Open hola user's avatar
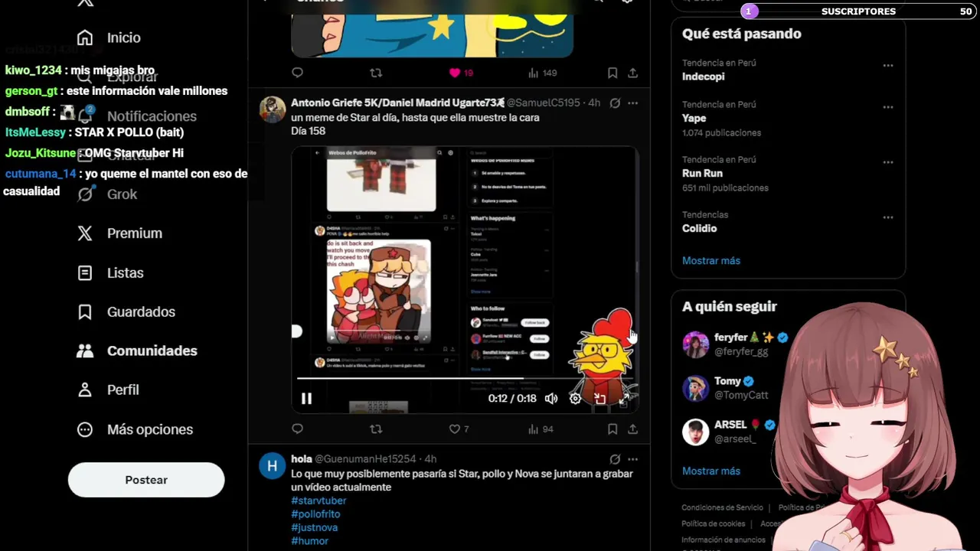 click(273, 465)
